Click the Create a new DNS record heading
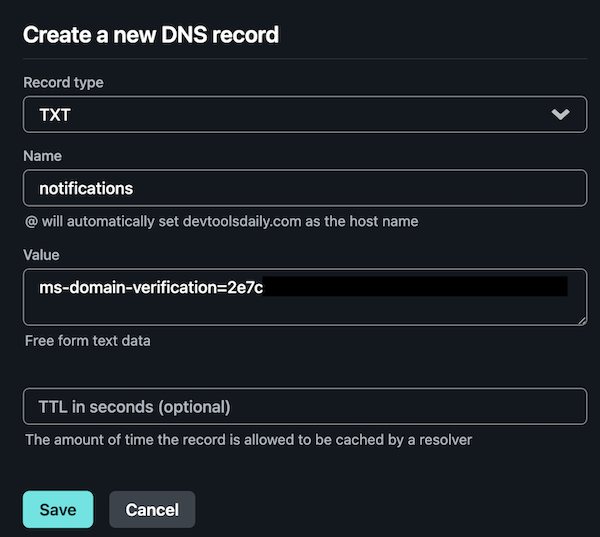The image size is (600, 537). [x=150, y=36]
